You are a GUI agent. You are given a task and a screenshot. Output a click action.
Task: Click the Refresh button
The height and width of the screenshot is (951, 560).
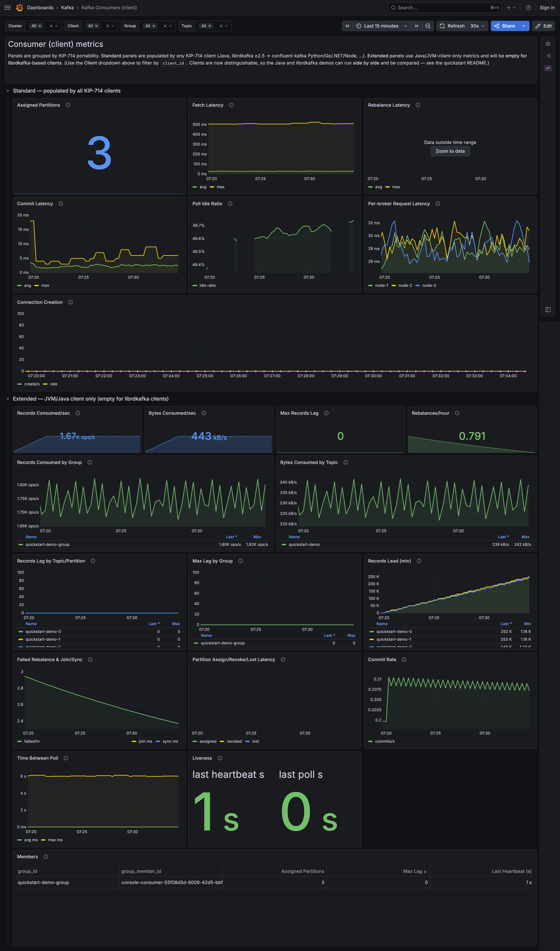click(x=452, y=26)
